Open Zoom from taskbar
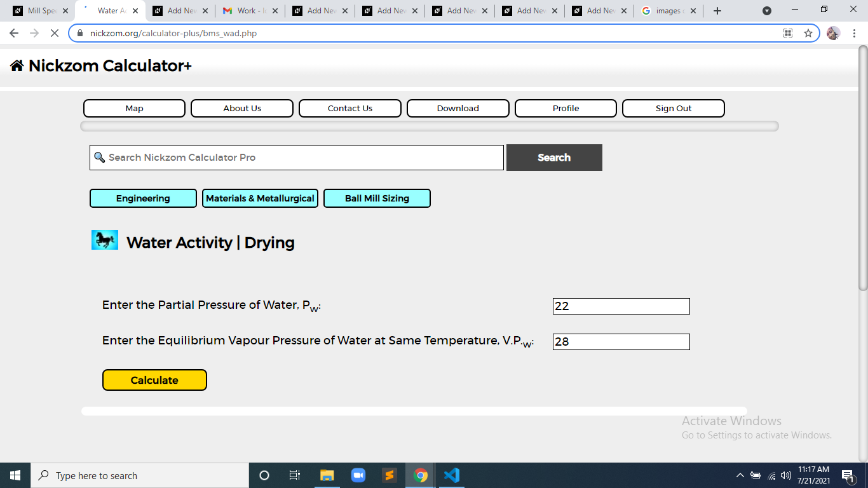 pos(358,475)
